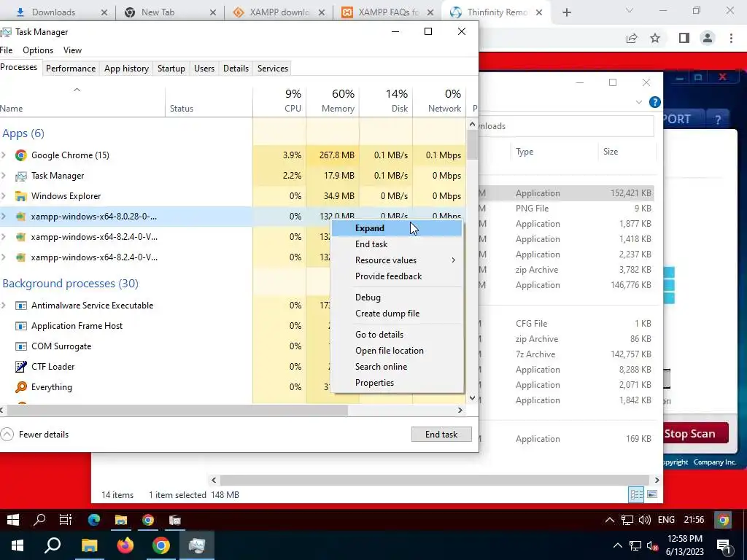
Task: Click the blue help icon in Explorer window
Action: click(x=655, y=102)
